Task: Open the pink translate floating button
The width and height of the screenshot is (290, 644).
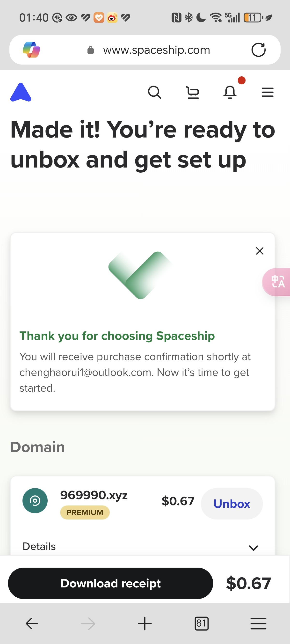Action: click(x=276, y=282)
